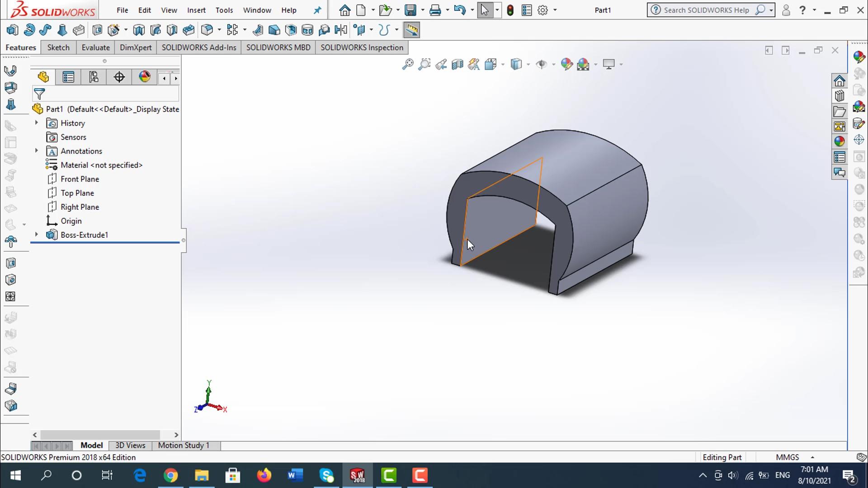
Task: Open the Insert menu
Action: click(196, 10)
